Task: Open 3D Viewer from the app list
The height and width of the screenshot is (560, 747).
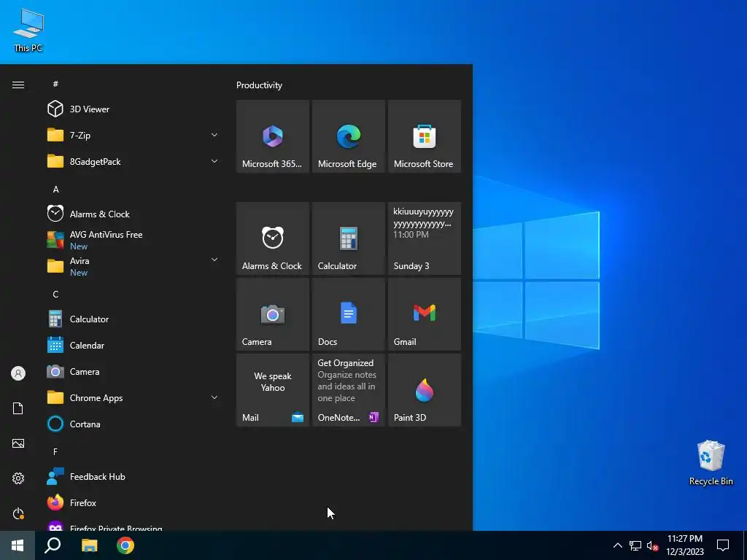Action: click(133, 109)
